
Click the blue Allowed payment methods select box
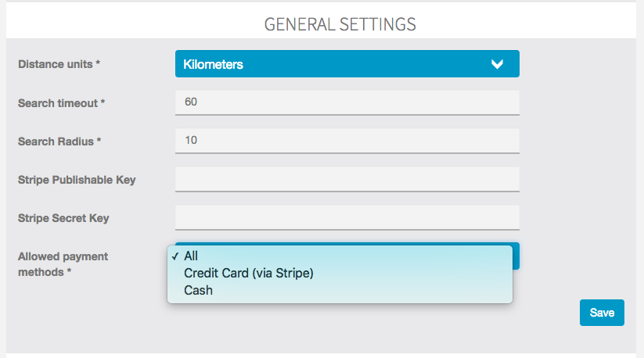[516, 255]
